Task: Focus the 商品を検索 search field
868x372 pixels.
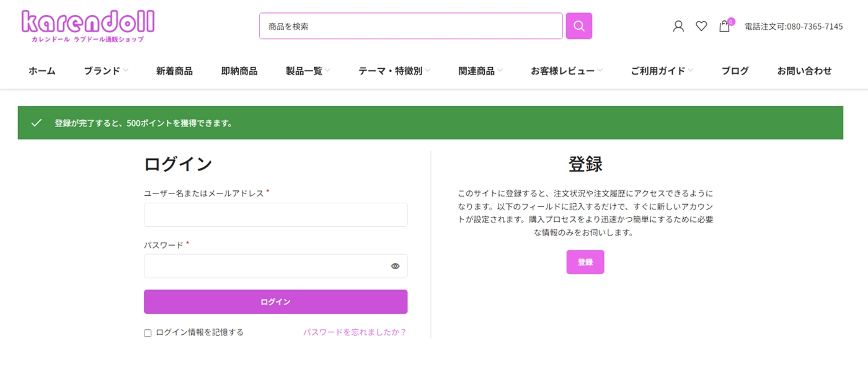Action: (411, 26)
